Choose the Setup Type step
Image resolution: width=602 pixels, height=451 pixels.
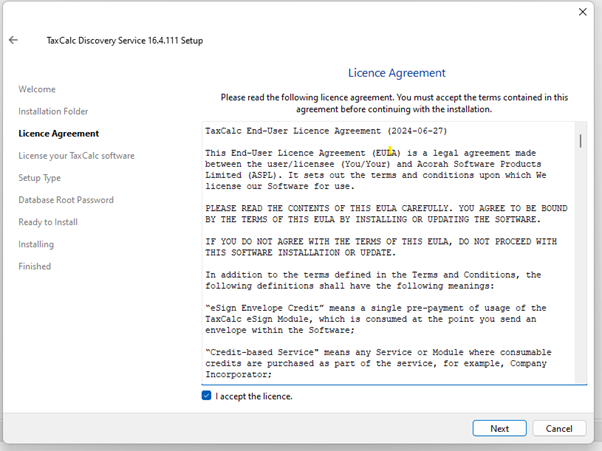(x=40, y=177)
